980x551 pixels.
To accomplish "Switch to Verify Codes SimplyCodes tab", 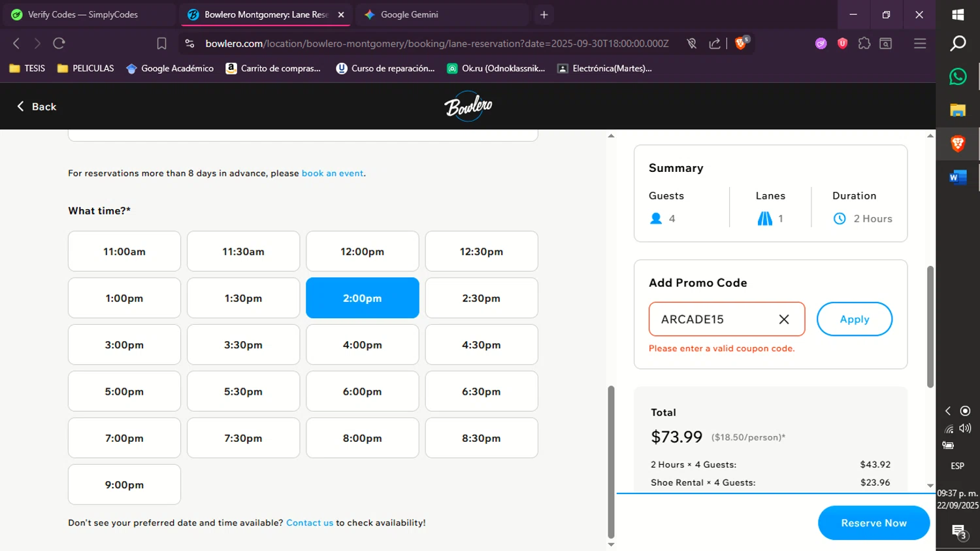I will point(89,14).
